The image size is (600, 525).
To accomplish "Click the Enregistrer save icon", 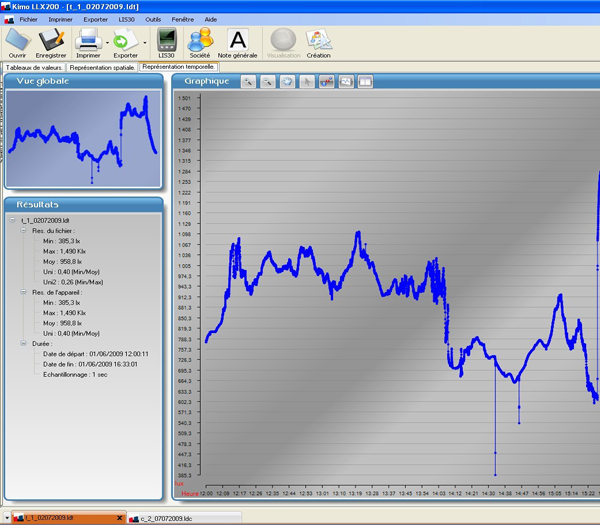I will pos(51,40).
